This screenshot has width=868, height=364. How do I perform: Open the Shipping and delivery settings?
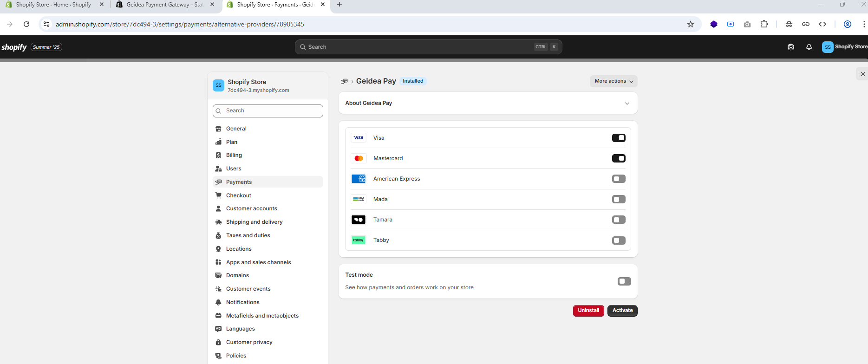click(x=268, y=222)
